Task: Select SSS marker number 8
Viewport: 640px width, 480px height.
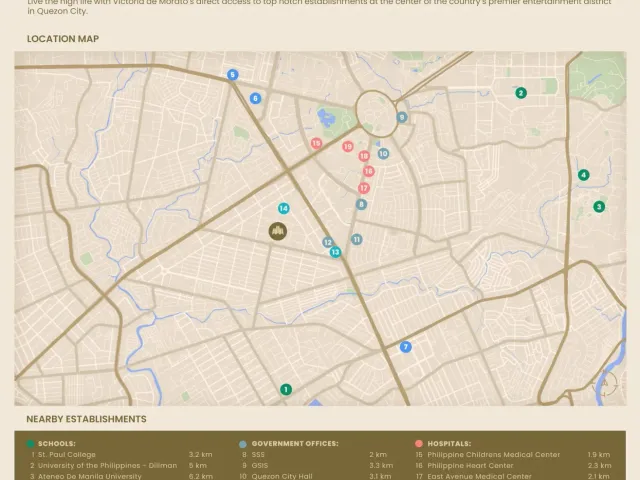Action: pos(361,204)
